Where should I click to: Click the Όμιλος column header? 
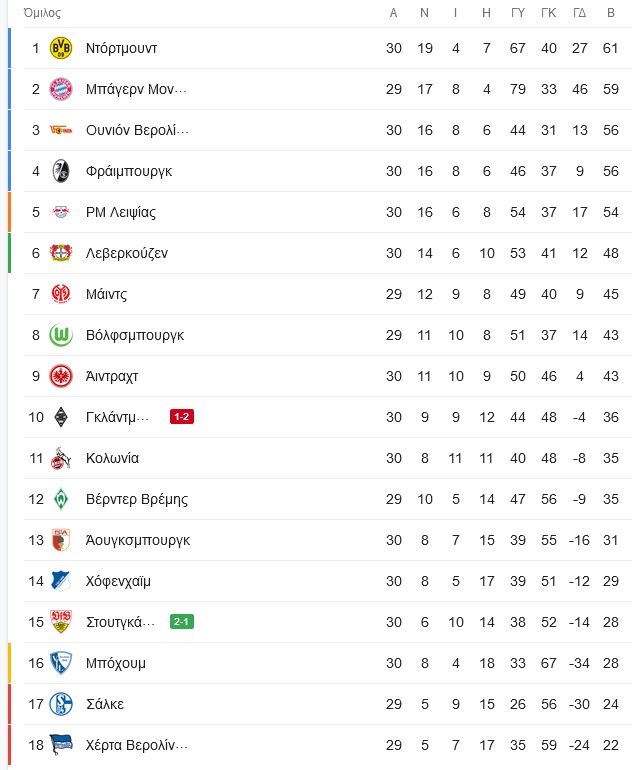point(42,13)
